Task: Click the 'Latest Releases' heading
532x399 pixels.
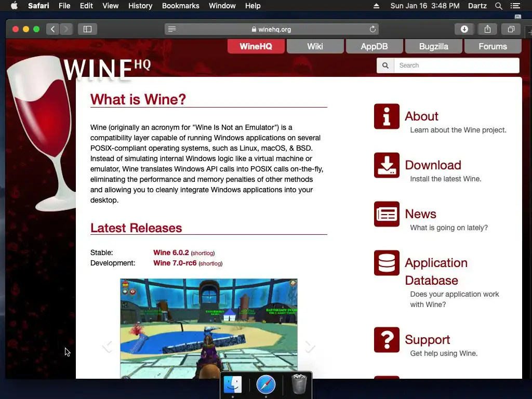Action: tap(136, 228)
